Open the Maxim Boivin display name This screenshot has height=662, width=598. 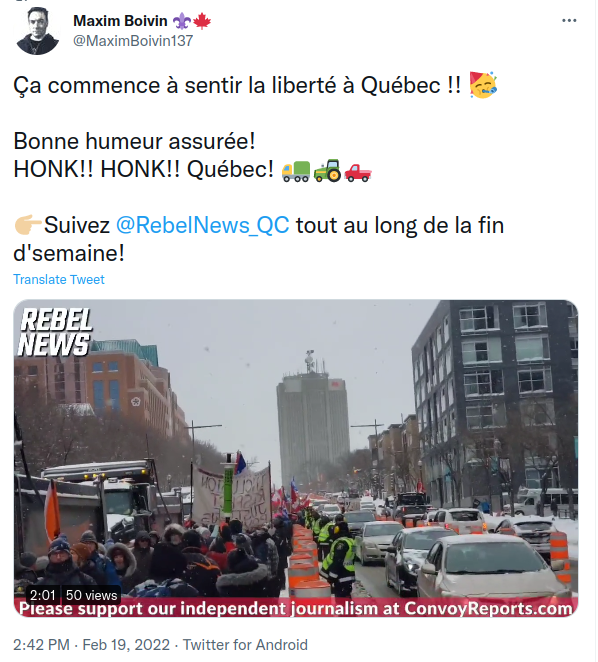pyautogui.click(x=120, y=21)
